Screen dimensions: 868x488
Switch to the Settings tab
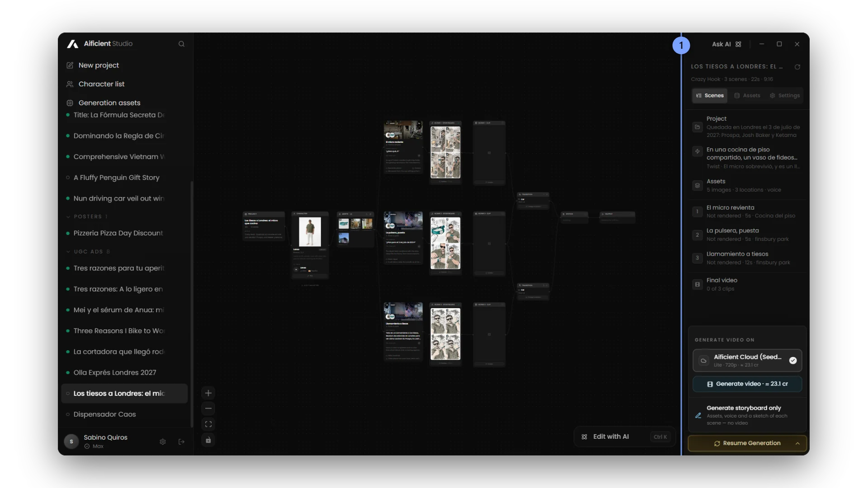(x=785, y=95)
